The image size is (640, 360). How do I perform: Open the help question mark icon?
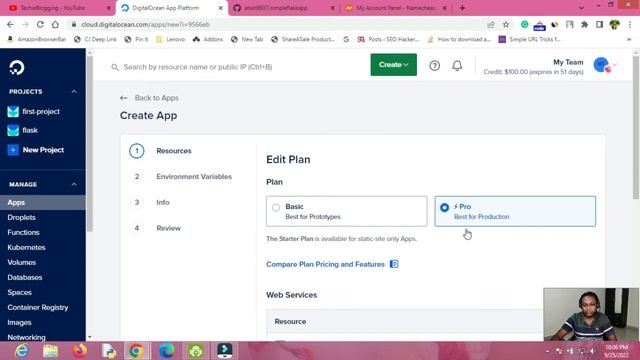point(435,65)
